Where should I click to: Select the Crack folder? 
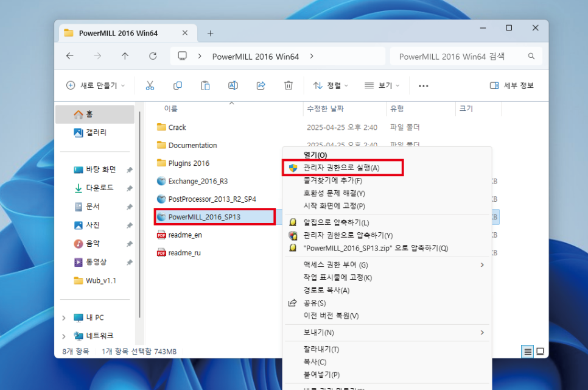pos(172,127)
